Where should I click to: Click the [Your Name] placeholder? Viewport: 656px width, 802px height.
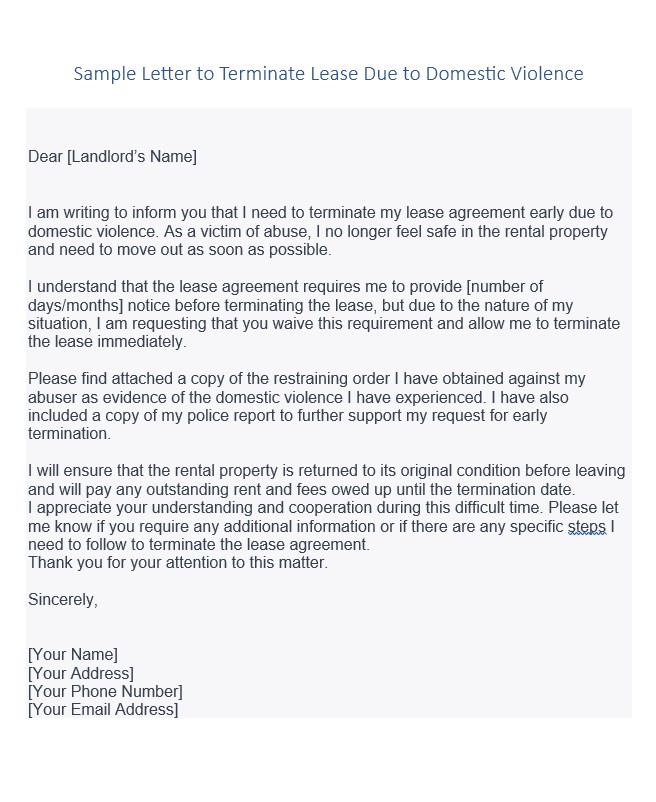click(x=73, y=655)
